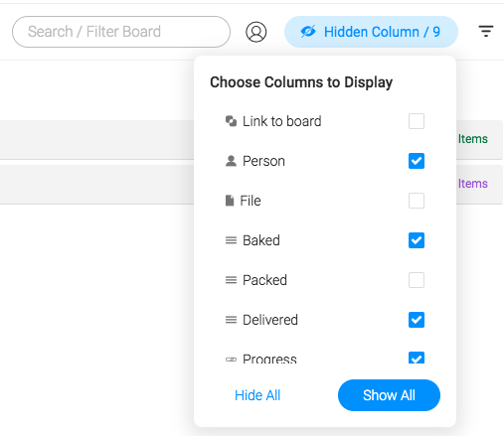This screenshot has width=504, height=436.
Task: Click the Show All button
Action: tap(389, 395)
